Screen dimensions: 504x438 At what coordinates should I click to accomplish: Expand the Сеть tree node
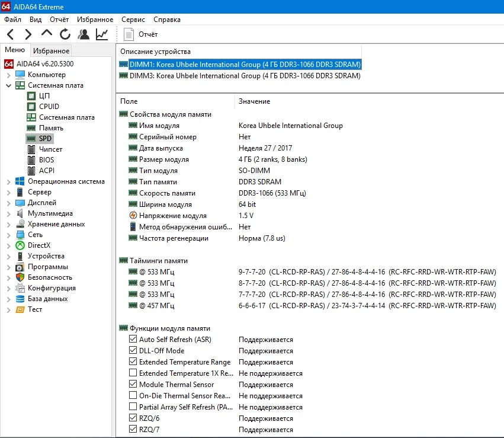pyautogui.click(x=8, y=235)
